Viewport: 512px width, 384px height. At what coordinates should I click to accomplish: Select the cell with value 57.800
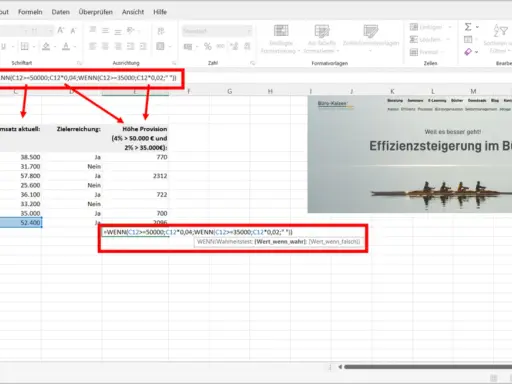coord(21,176)
